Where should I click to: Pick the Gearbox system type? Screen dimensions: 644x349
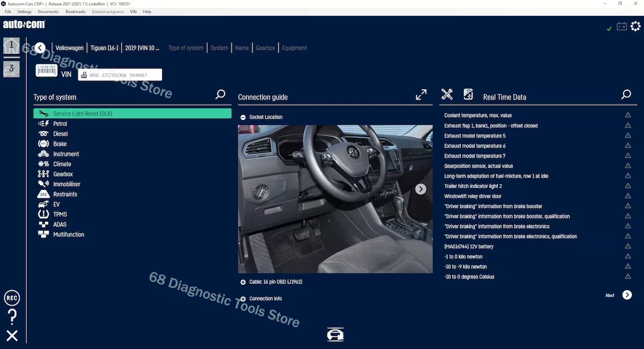(63, 174)
